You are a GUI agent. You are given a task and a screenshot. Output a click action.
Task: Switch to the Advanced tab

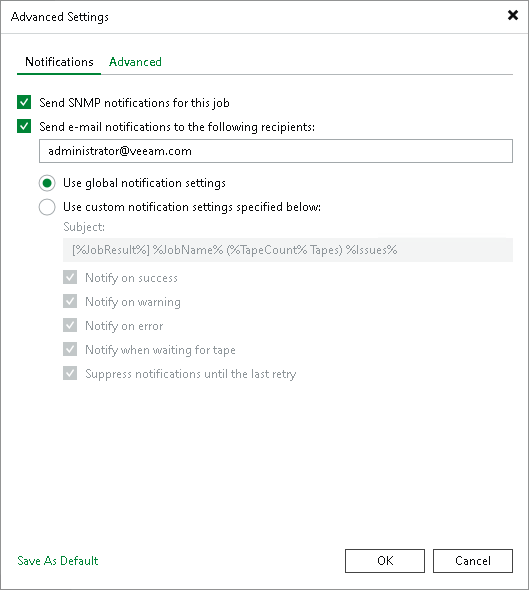(x=135, y=62)
